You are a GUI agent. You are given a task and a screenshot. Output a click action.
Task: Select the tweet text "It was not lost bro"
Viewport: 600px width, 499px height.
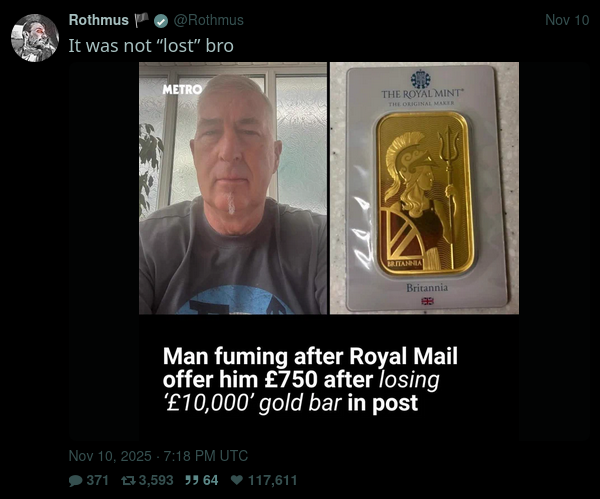pos(151,46)
